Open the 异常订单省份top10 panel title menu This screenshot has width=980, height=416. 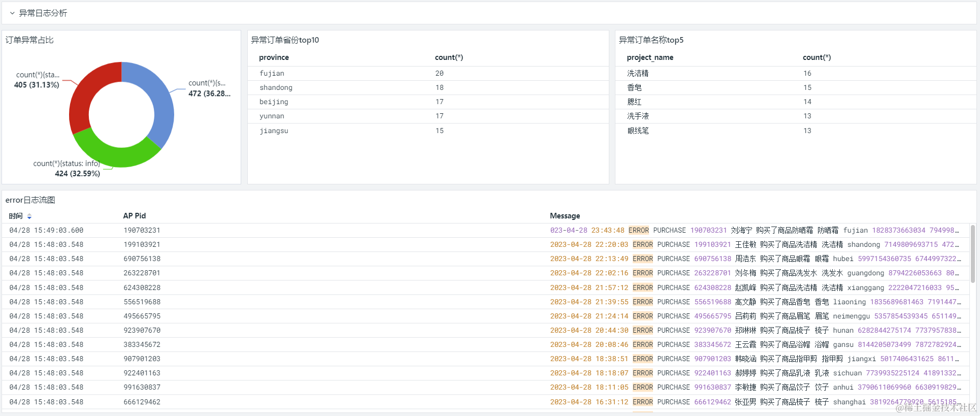point(285,40)
